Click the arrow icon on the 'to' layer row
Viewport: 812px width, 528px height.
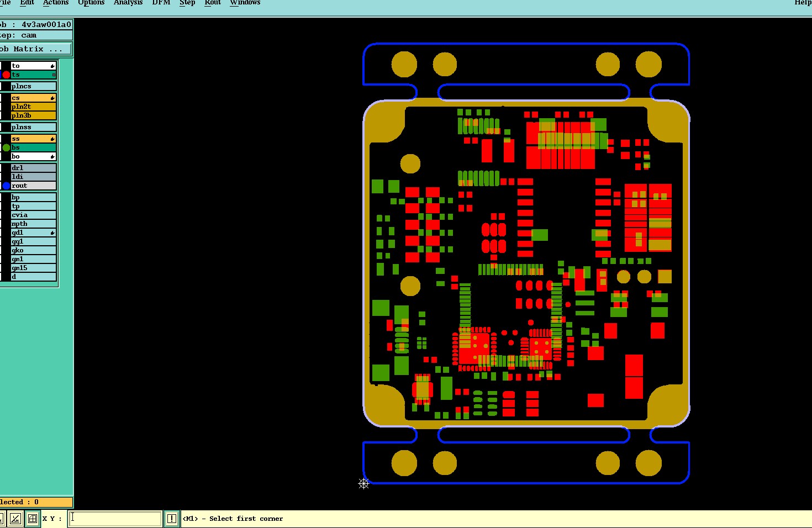coord(52,66)
